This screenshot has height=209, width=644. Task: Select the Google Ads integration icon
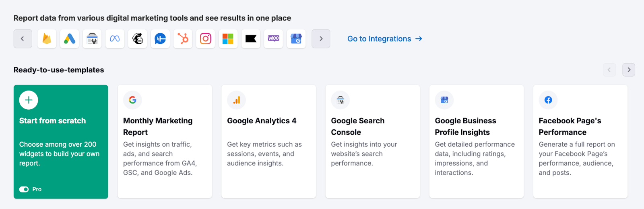[70, 39]
